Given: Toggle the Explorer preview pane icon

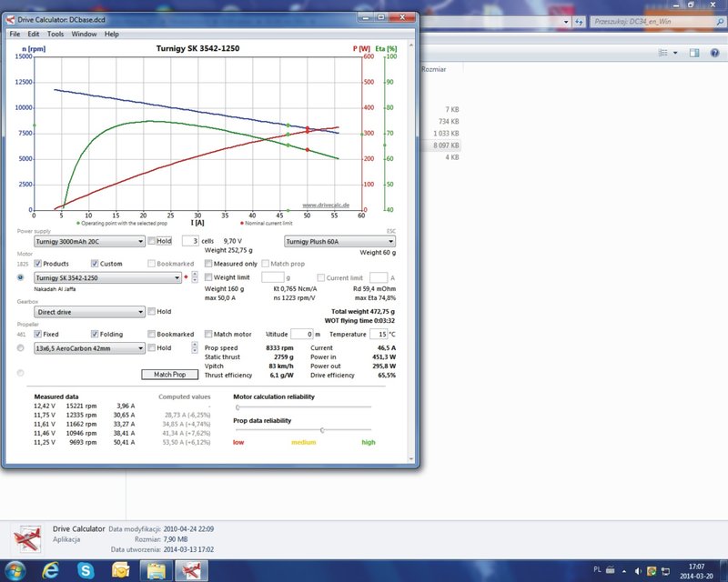Looking at the screenshot, I should [x=694, y=53].
